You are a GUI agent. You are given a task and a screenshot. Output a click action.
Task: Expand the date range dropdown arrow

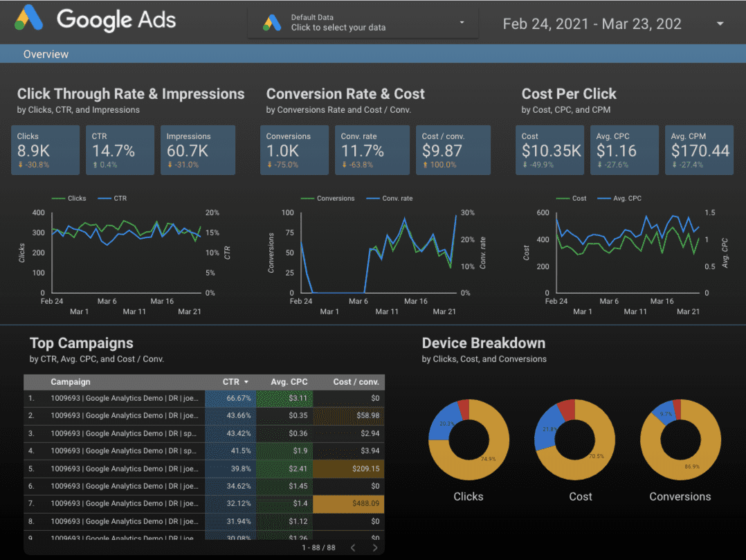click(720, 24)
